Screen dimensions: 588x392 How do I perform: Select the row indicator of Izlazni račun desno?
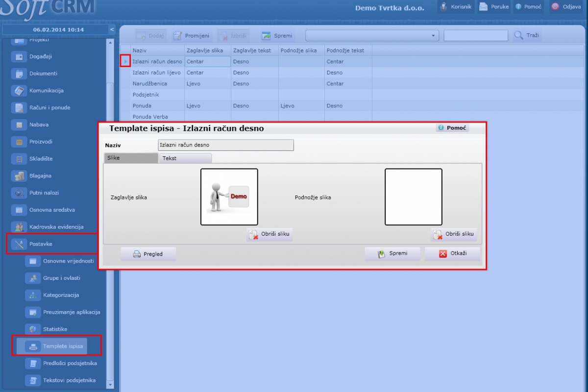pos(125,61)
